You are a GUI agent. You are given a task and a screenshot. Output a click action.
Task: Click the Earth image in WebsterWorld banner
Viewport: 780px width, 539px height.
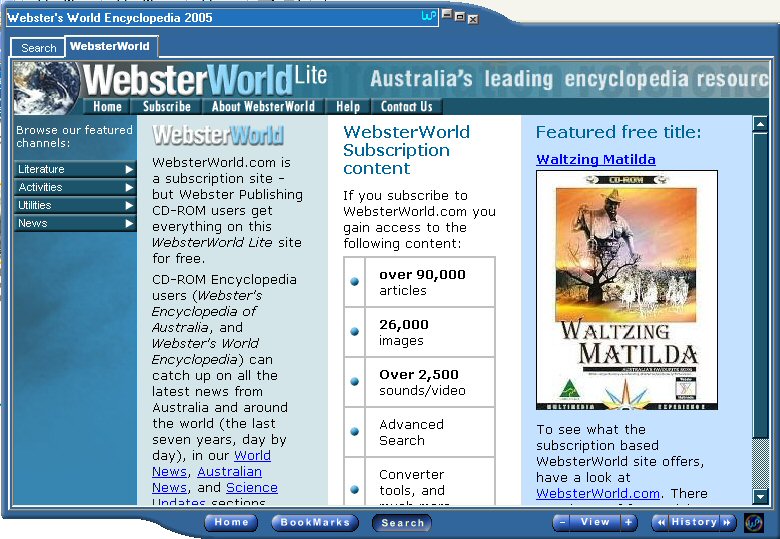coord(47,88)
